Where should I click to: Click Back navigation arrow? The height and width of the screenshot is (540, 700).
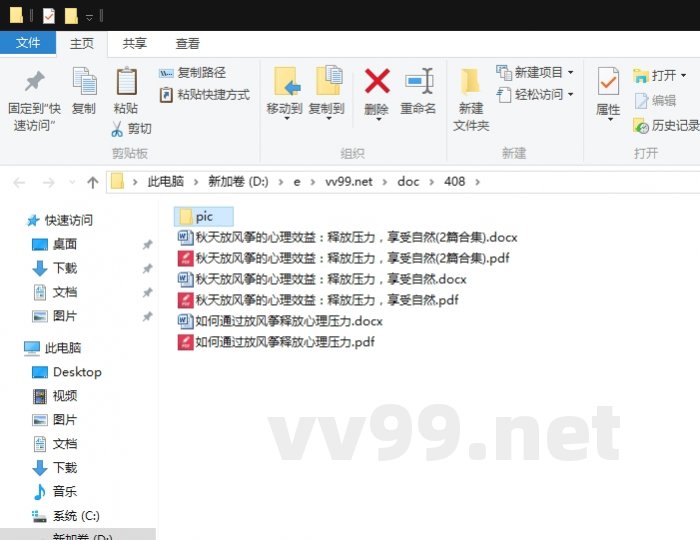click(x=19, y=182)
